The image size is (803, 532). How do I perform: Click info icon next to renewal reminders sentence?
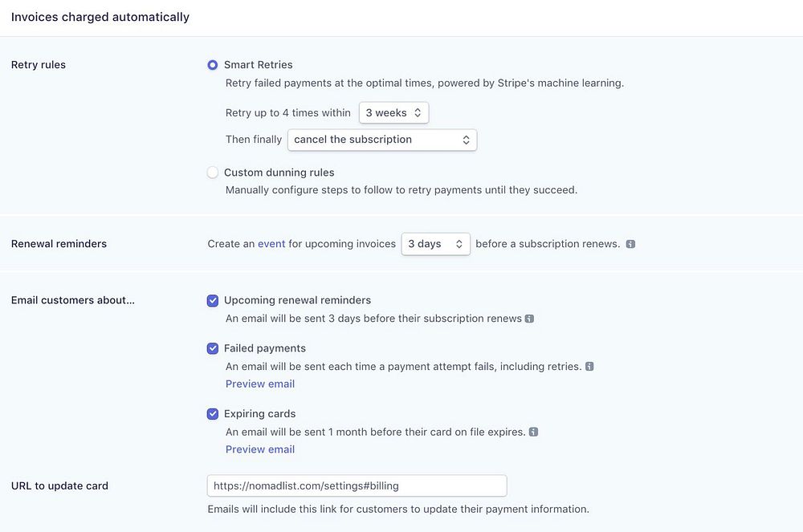coord(630,244)
